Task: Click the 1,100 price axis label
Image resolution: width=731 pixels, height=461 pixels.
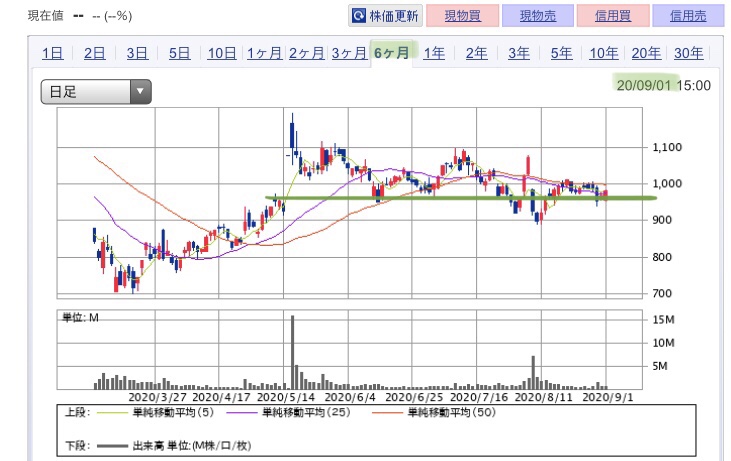Action: [x=667, y=147]
